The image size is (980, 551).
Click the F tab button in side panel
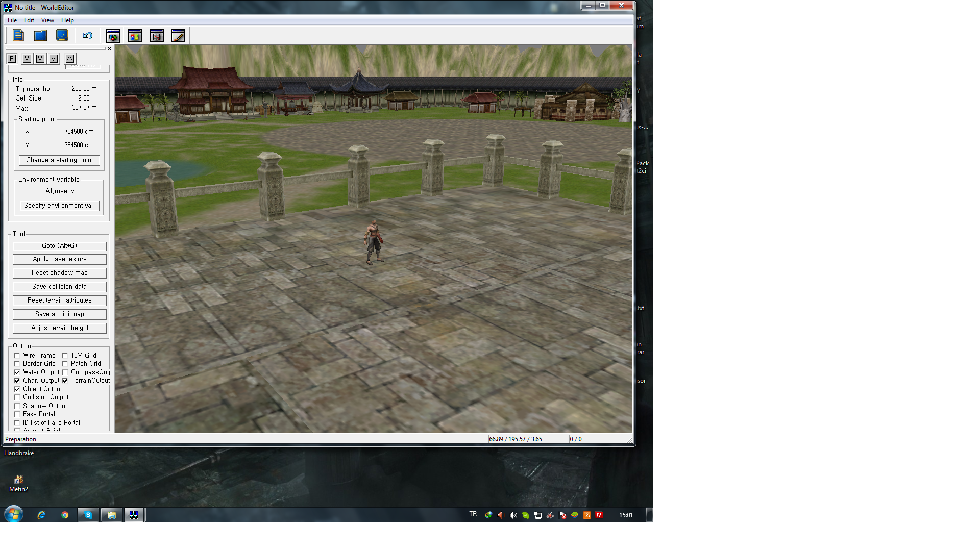[x=12, y=59]
